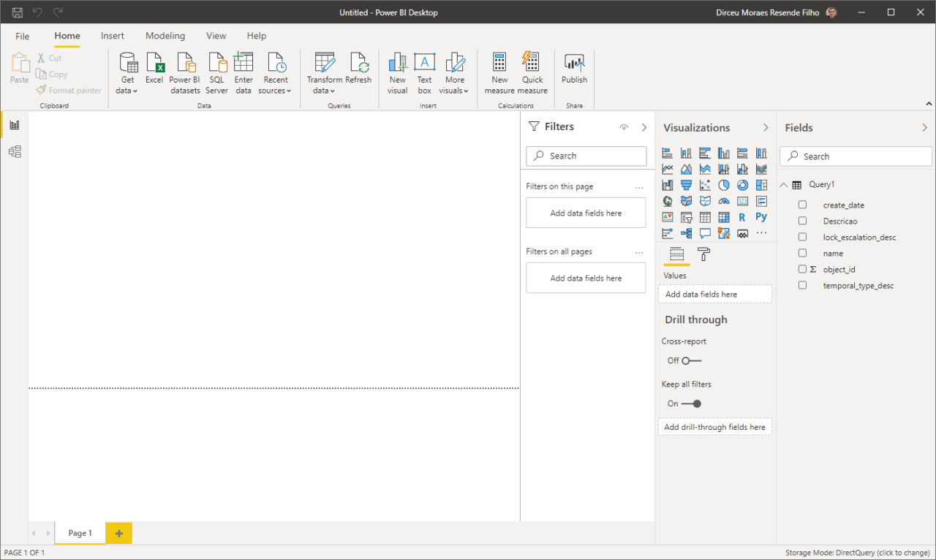The image size is (936, 560).
Task: Select the Scatter chart visualization
Action: [705, 184]
